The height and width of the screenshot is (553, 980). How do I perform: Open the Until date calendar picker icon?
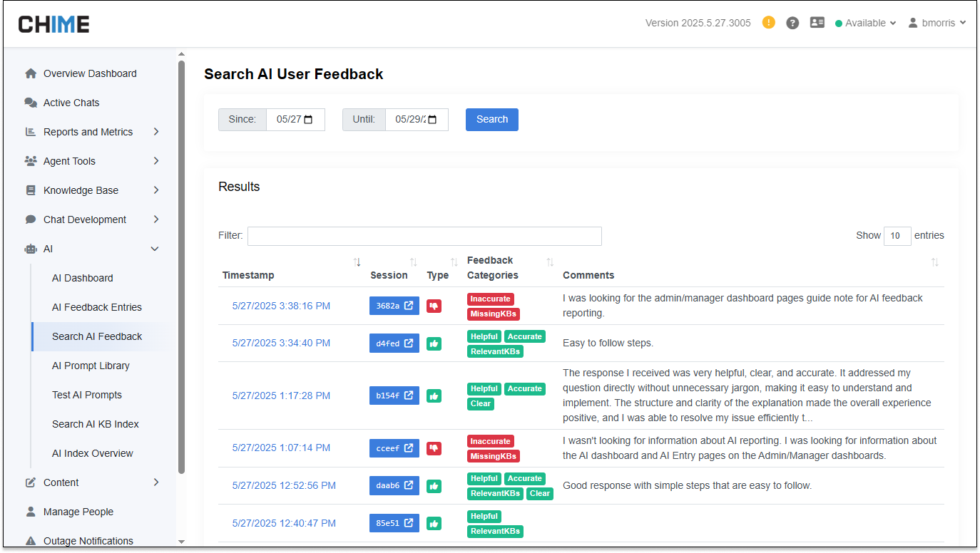[432, 120]
